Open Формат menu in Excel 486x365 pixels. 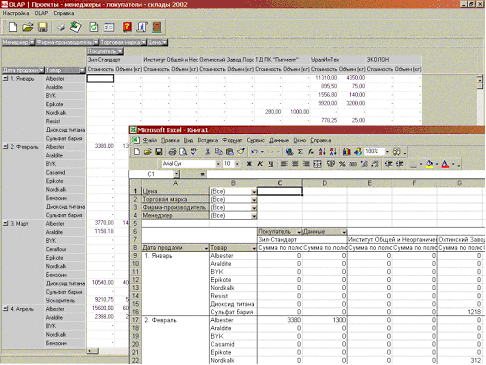click(x=232, y=140)
